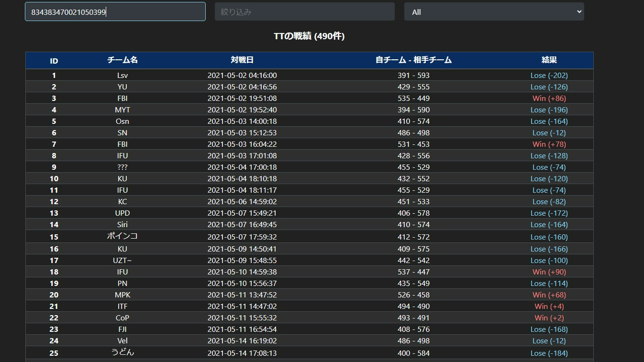Click result Lose (-184)
This screenshot has width=644, height=362.
(x=549, y=353)
